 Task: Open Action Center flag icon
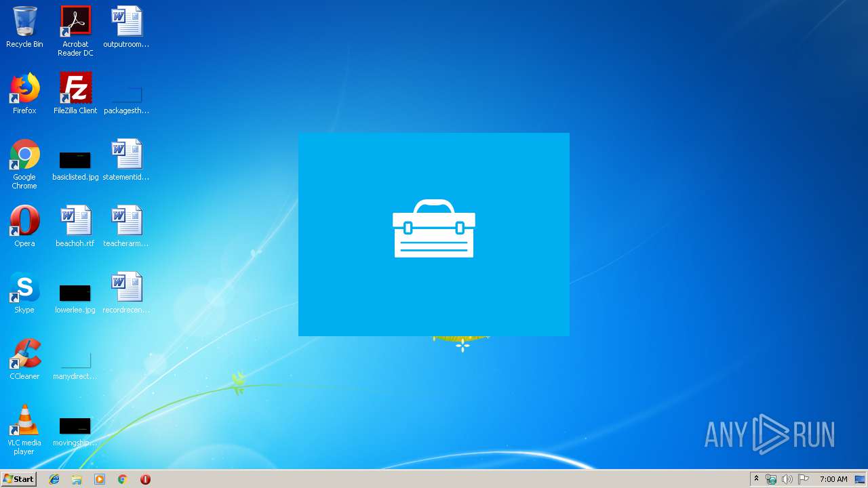pyautogui.click(x=803, y=479)
